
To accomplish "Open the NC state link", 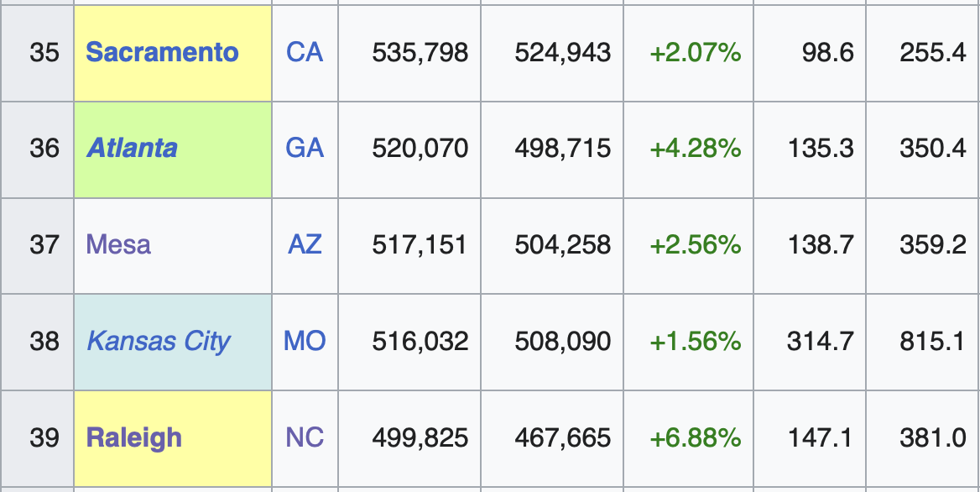I will [305, 438].
